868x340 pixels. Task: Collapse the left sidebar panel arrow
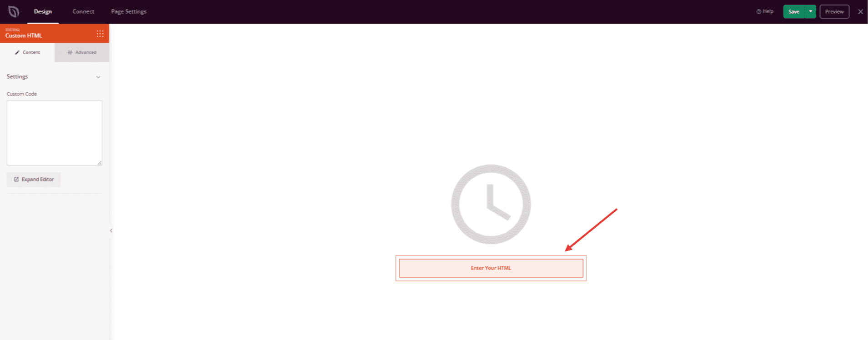tap(111, 230)
